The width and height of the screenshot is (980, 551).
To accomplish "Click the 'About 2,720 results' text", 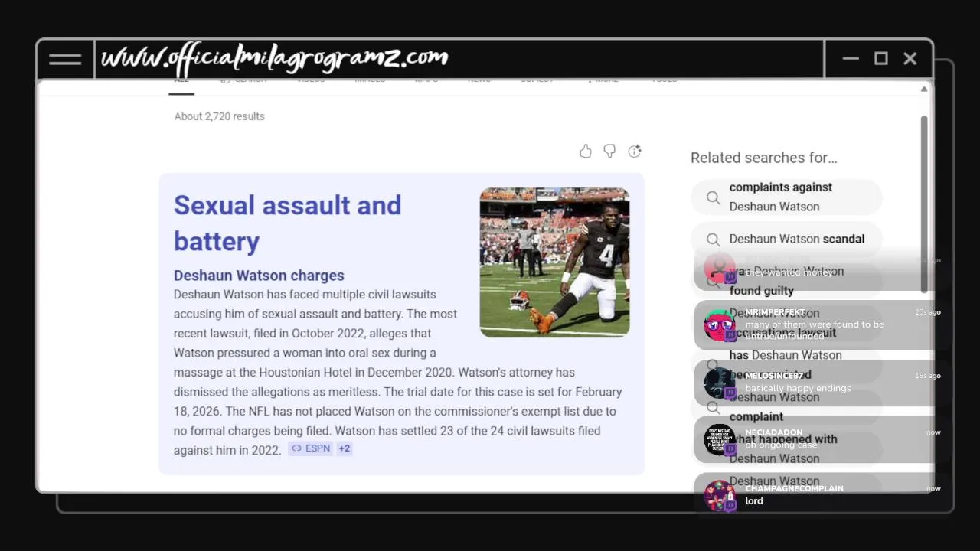I will point(219,116).
